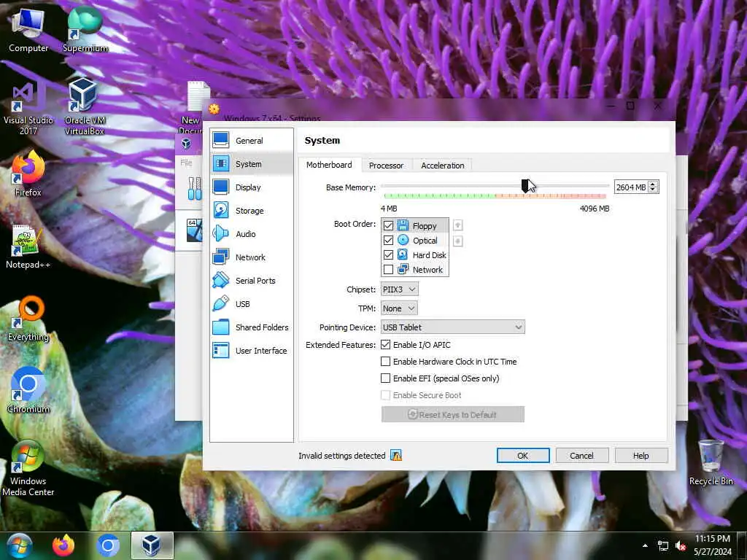The width and height of the screenshot is (747, 560).
Task: Open Windows Media Center desktop shortcut
Action: coord(28,469)
